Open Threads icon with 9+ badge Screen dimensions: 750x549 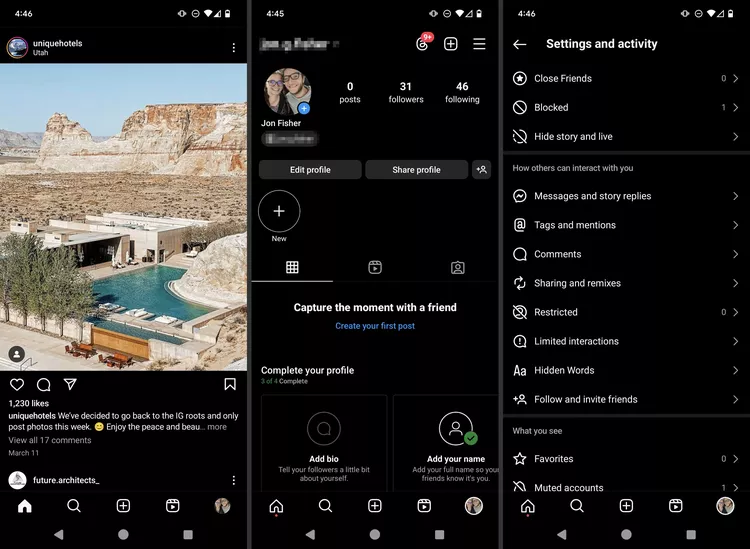tap(423, 44)
